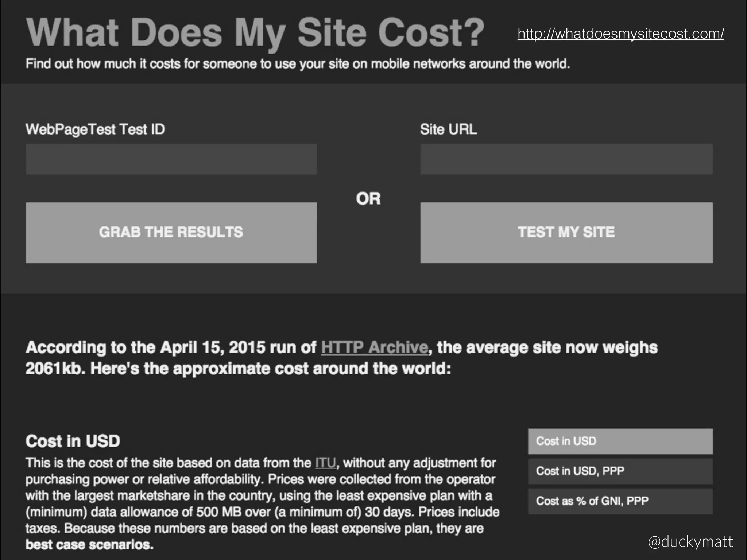Image resolution: width=747 pixels, height=560 pixels.
Task: Click the Grab The Results button
Action: 171,233
